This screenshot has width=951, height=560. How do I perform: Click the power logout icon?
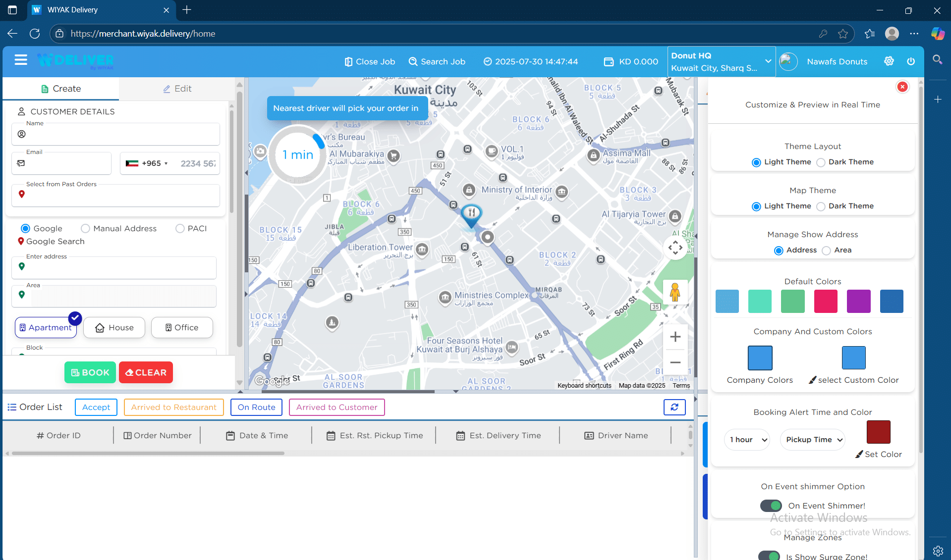coord(911,61)
